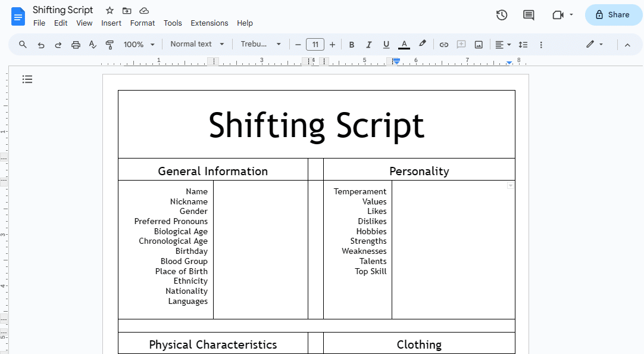Image resolution: width=644 pixels, height=354 pixels.
Task: Print the document
Action: click(76, 45)
